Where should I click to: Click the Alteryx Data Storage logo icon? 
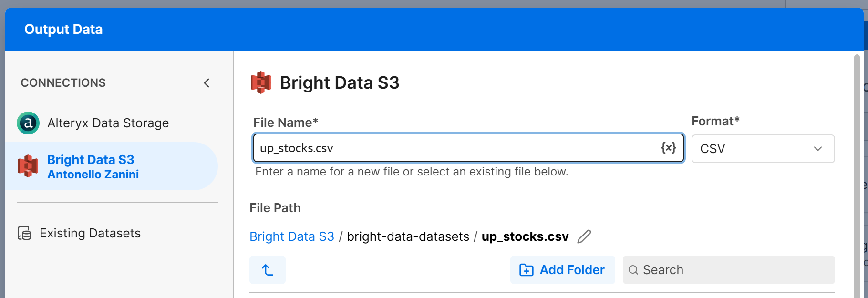click(28, 123)
